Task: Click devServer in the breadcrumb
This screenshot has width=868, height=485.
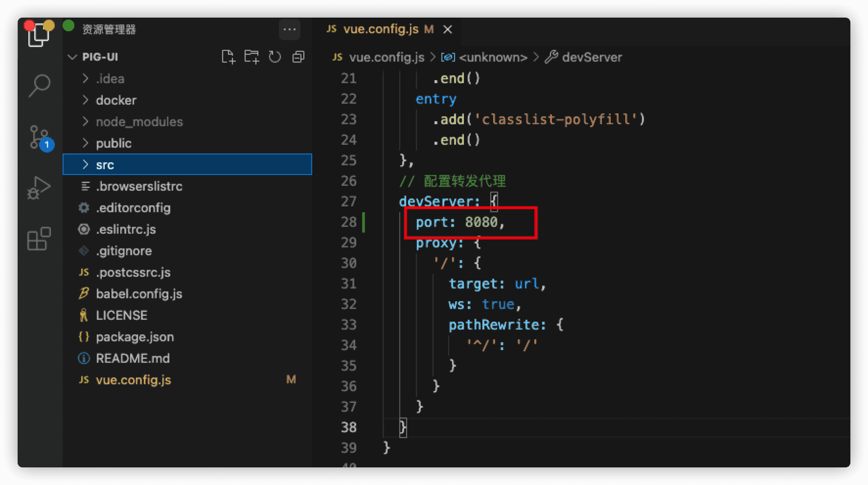Action: click(x=592, y=57)
